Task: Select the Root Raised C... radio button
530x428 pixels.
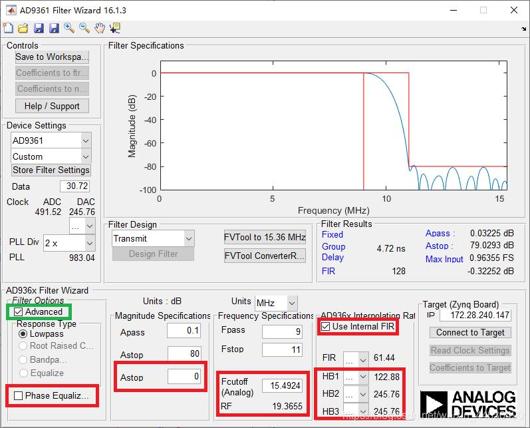Action: click(23, 346)
